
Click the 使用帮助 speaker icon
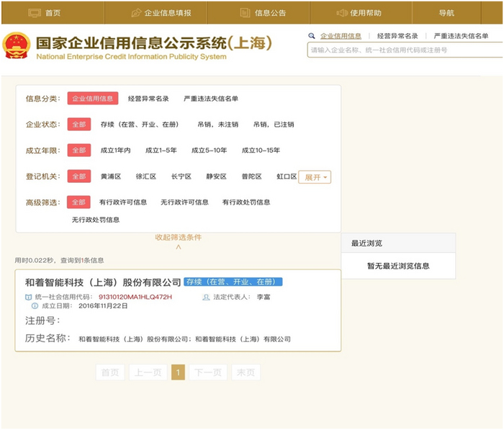tap(342, 13)
